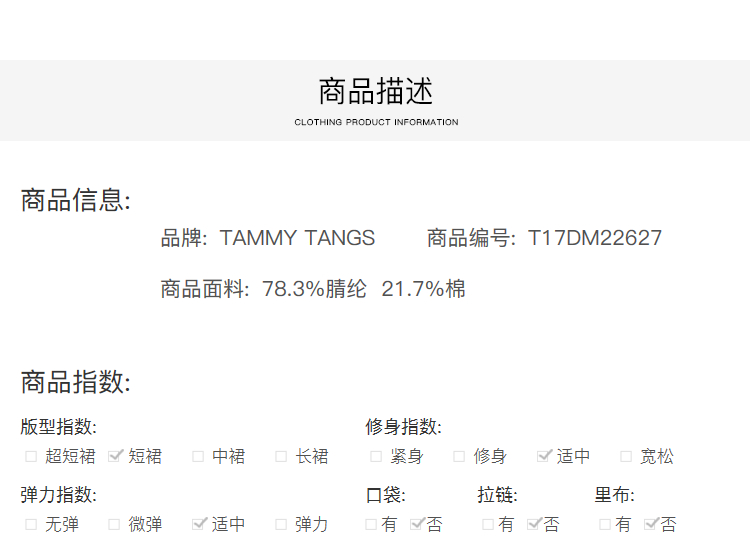Toggle 适中 checkbox under 修身指数
Viewport: 750px width, 536px height.
(x=544, y=456)
